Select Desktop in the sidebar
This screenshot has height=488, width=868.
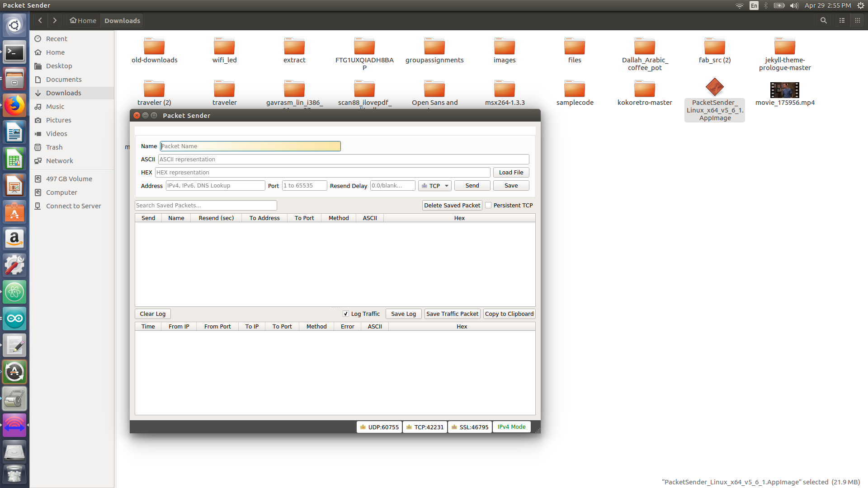pos(59,66)
